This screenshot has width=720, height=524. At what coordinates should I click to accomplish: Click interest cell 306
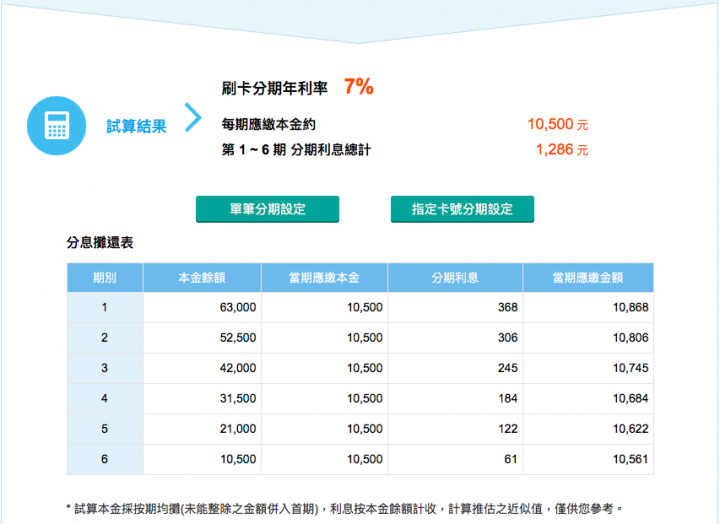(x=455, y=338)
